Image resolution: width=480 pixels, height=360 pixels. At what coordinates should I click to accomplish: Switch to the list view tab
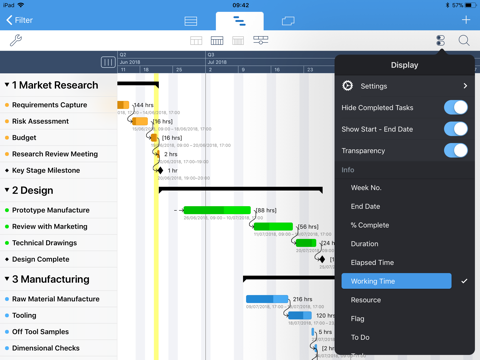click(191, 21)
